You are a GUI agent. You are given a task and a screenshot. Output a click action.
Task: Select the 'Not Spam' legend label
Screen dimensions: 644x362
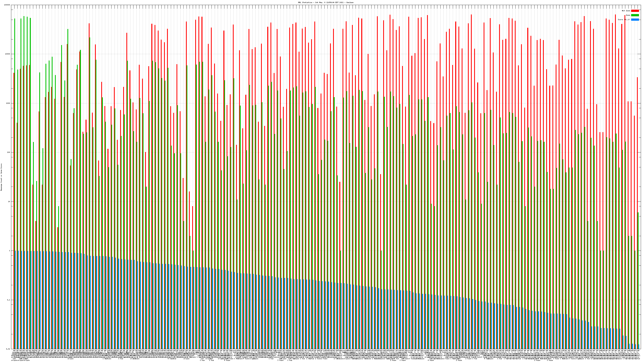[626, 11]
